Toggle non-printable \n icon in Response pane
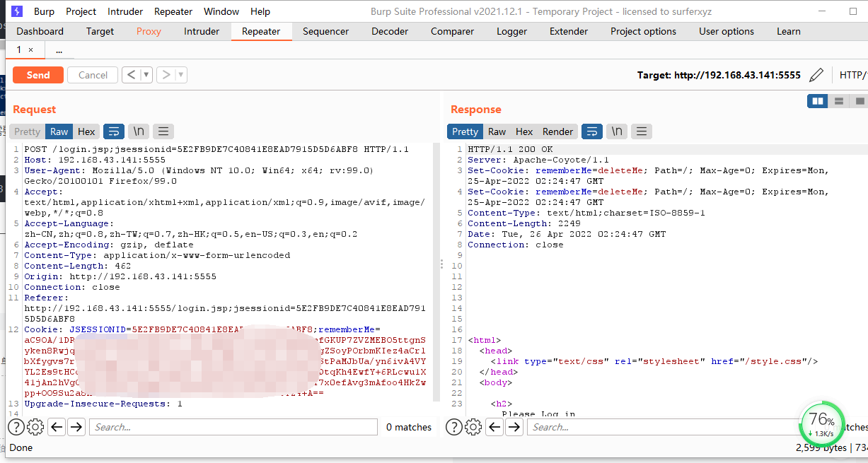 click(617, 131)
